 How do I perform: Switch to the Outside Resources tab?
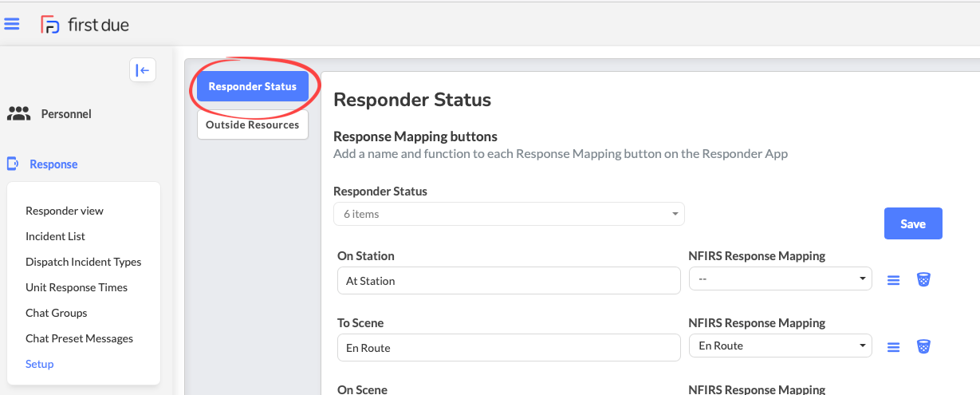252,124
